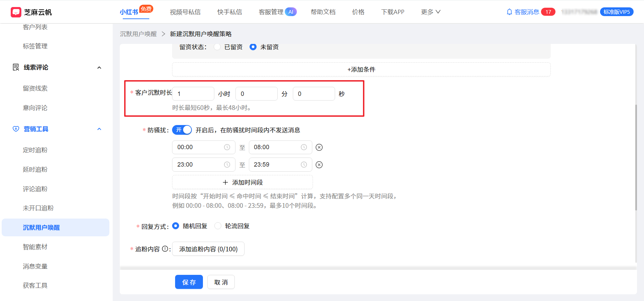Toggle the 防骚扰 switch off
The image size is (644, 301).
pos(182,130)
